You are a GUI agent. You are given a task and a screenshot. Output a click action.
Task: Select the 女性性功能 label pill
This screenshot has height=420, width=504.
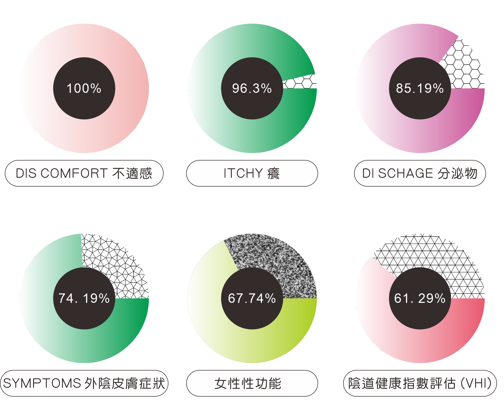click(252, 383)
